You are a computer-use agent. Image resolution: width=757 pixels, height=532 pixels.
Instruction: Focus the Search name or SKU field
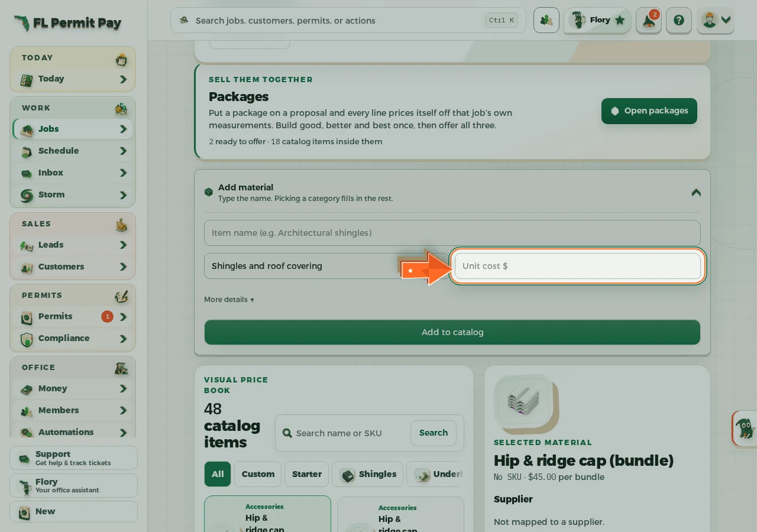coord(352,433)
